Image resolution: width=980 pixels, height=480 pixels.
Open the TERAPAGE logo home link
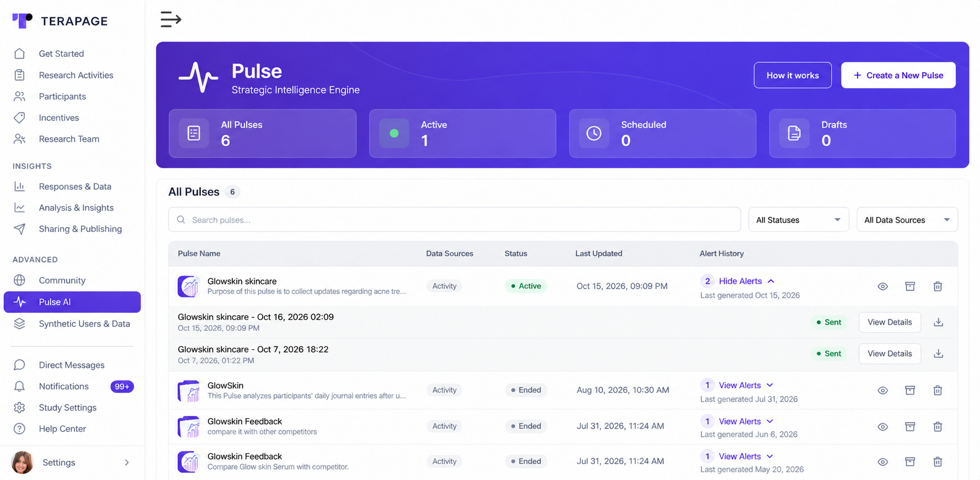(60, 21)
